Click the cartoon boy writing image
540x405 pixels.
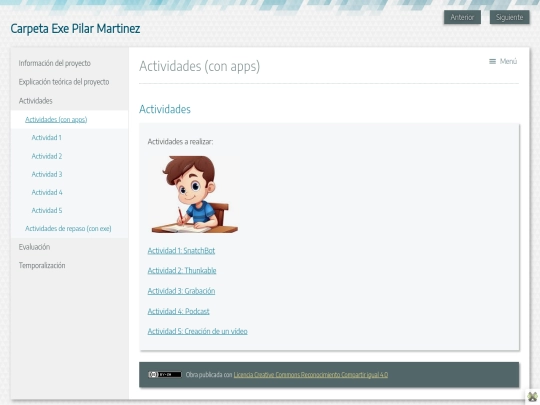tap(195, 194)
